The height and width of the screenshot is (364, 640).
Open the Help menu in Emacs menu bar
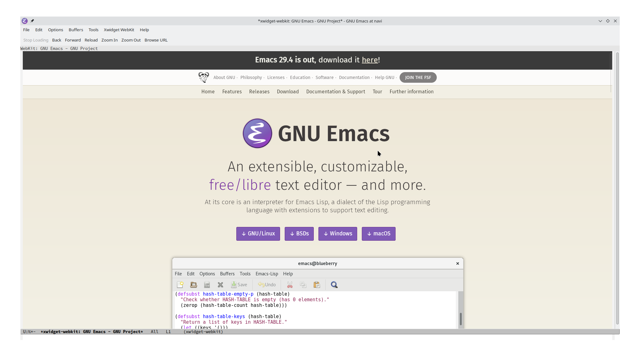(144, 30)
